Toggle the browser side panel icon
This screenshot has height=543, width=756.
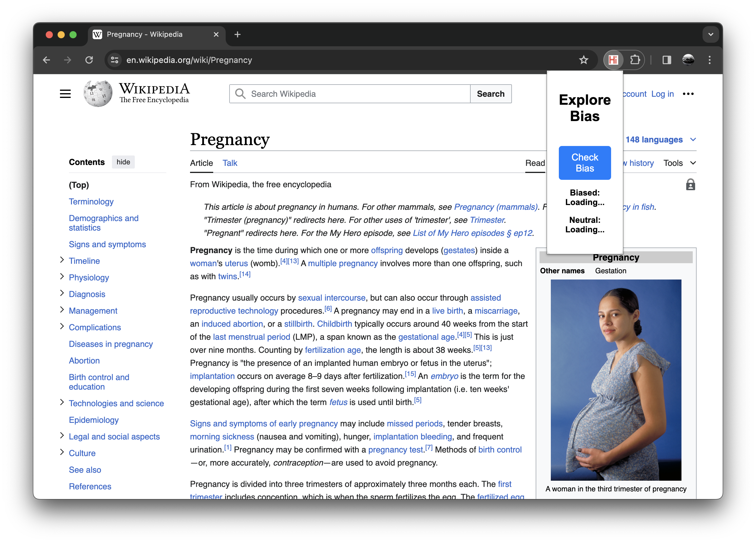tap(666, 60)
